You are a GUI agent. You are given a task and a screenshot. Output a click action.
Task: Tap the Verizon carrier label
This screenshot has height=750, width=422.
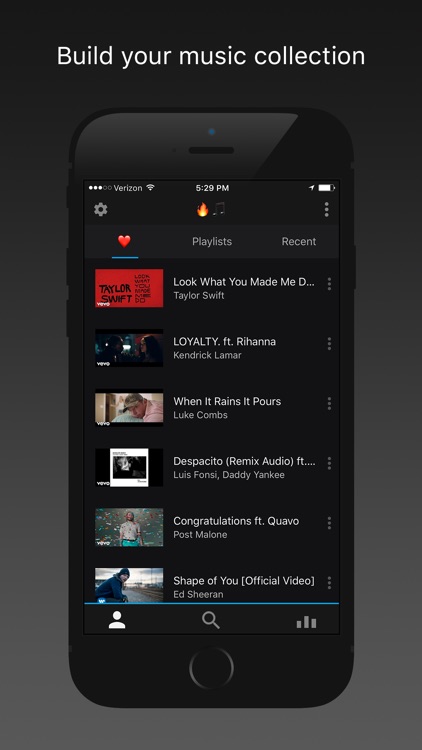click(128, 188)
